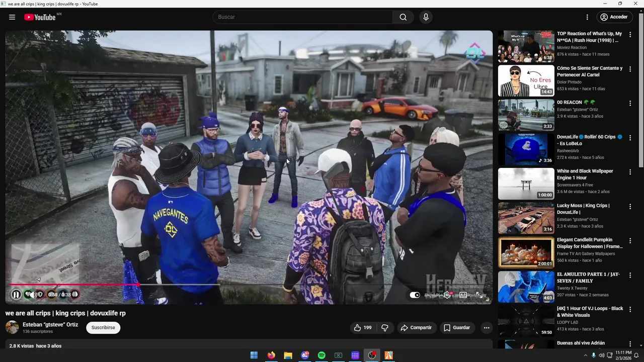Screen dimensions: 644x362
Task: Open options for EL AMULETO PARTE 1
Action: pyautogui.click(x=630, y=275)
